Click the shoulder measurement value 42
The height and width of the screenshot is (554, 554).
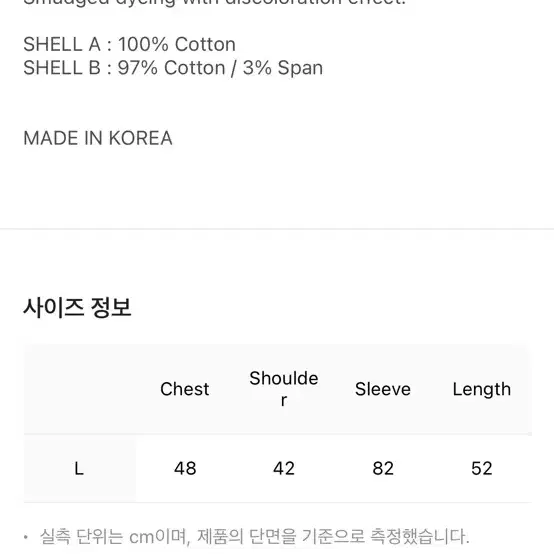click(x=284, y=468)
